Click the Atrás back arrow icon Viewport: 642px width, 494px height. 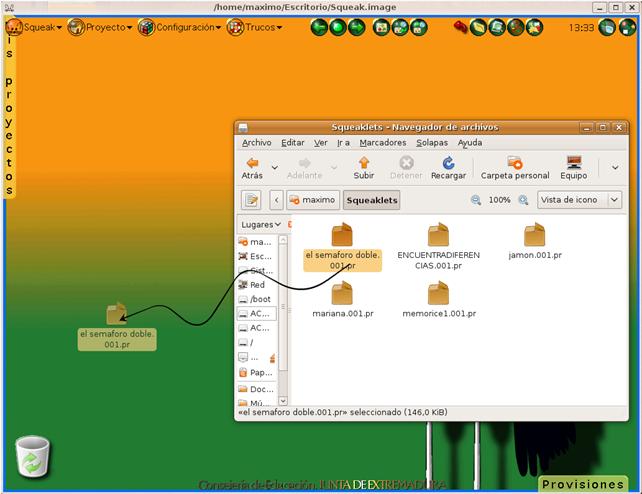coord(252,163)
